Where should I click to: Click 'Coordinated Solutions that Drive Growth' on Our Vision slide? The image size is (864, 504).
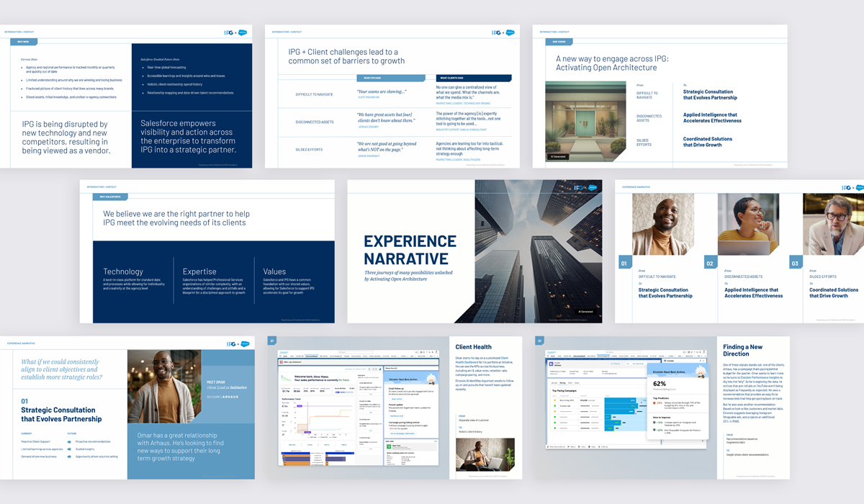tap(708, 142)
